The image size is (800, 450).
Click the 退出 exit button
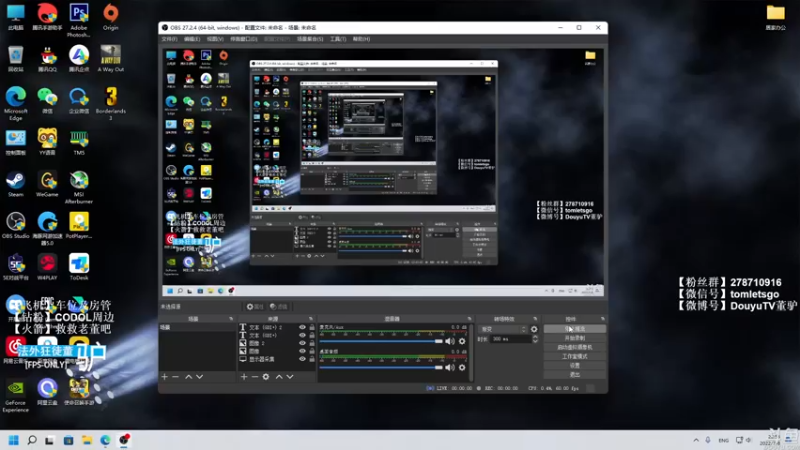point(574,374)
